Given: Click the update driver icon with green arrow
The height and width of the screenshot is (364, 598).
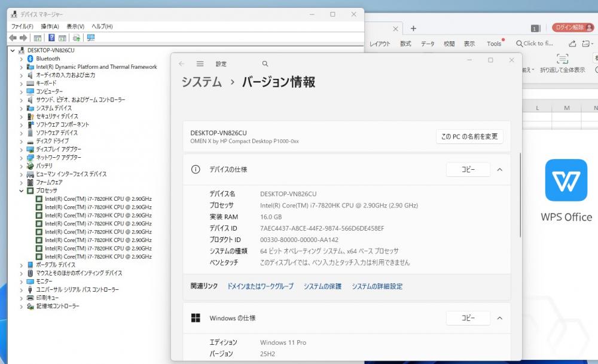Looking at the screenshot, I should click(x=77, y=38).
